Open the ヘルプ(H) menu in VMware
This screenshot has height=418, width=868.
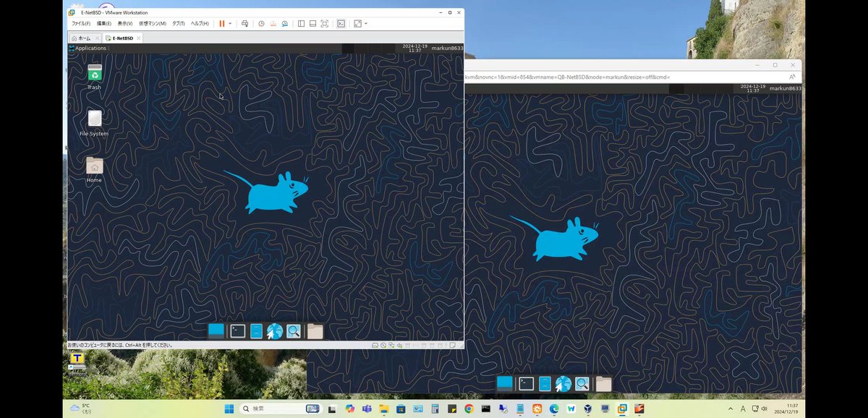pos(200,23)
